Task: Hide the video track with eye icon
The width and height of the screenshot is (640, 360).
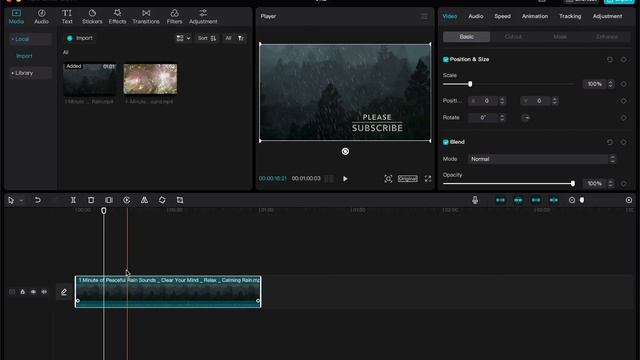Action: (33, 292)
